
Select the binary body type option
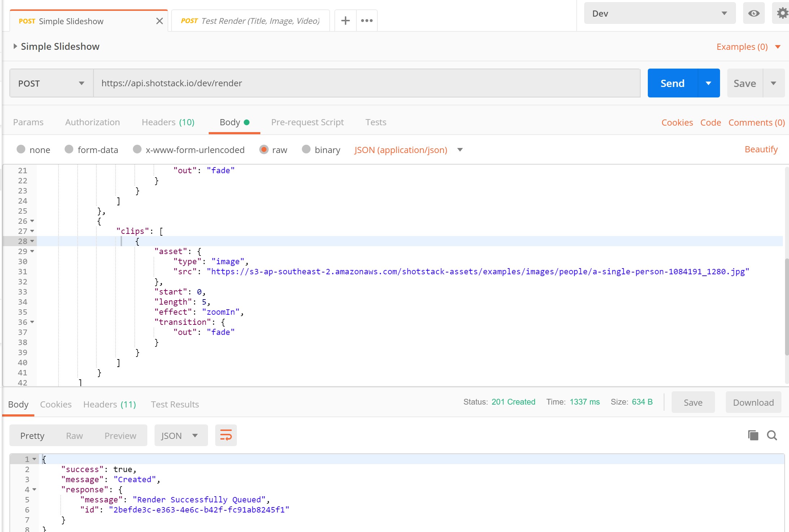coord(306,149)
